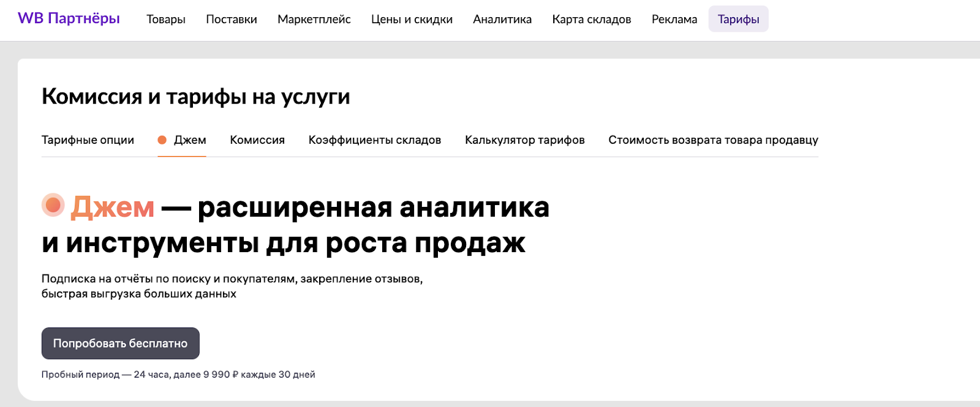The height and width of the screenshot is (407, 980).
Task: Click the WB Партнёры logo
Action: 69,18
